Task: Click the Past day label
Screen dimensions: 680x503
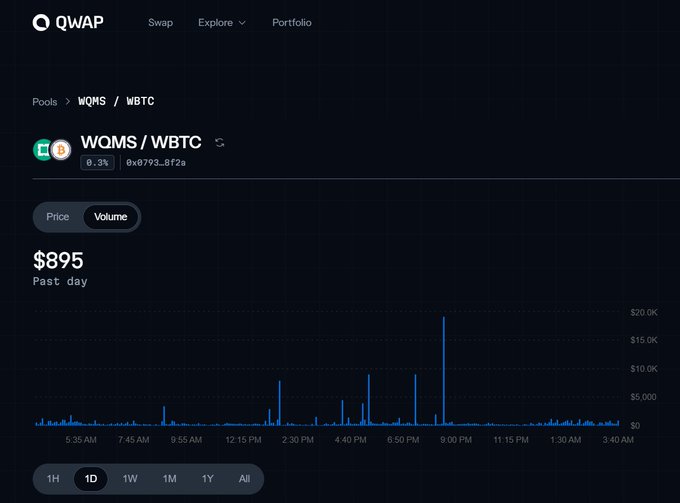Action: click(x=60, y=281)
